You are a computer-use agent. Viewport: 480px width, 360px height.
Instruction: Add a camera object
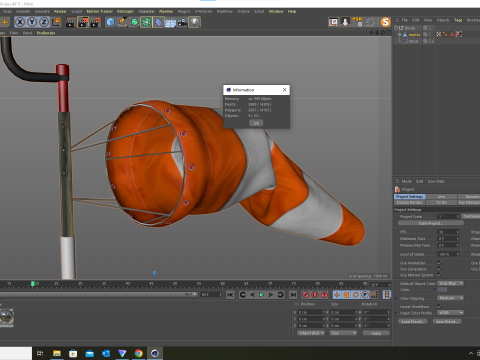click(x=182, y=22)
